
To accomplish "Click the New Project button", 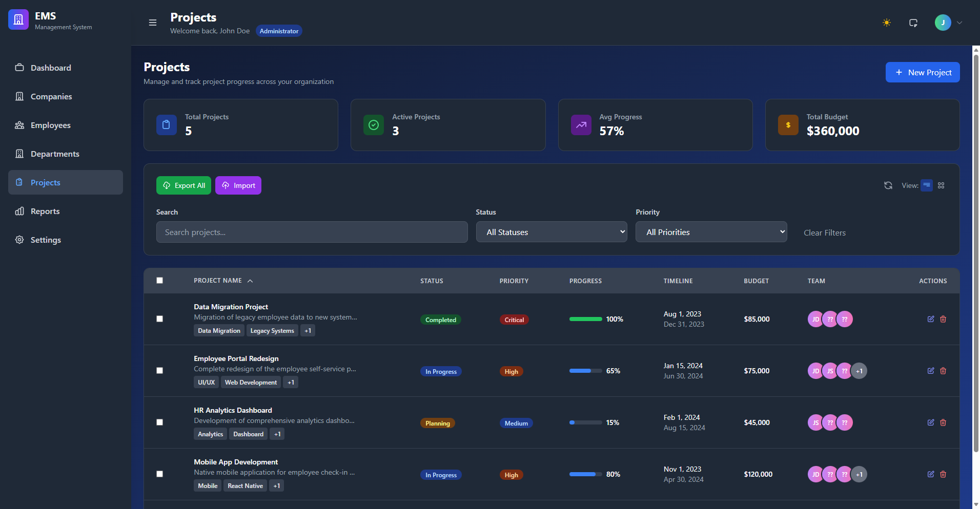I will (923, 72).
